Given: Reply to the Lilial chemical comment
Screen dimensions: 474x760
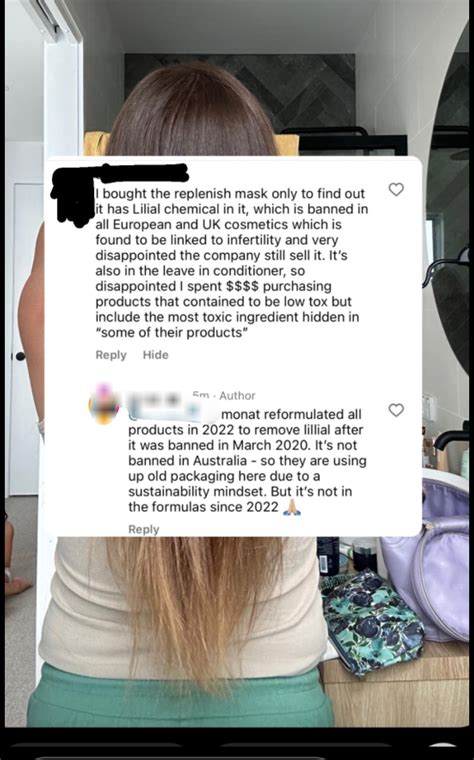Looking at the screenshot, I should (111, 355).
